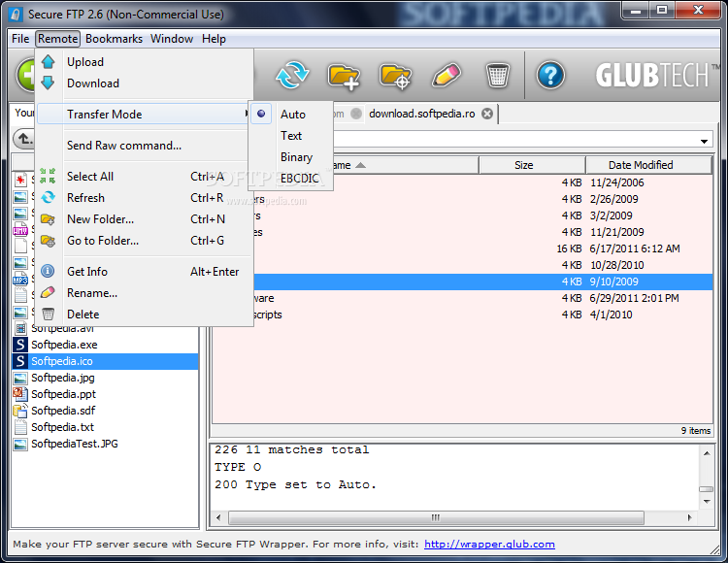This screenshot has width=728, height=563.
Task: Close the download.softpedia.ro tab
Action: pos(487,114)
